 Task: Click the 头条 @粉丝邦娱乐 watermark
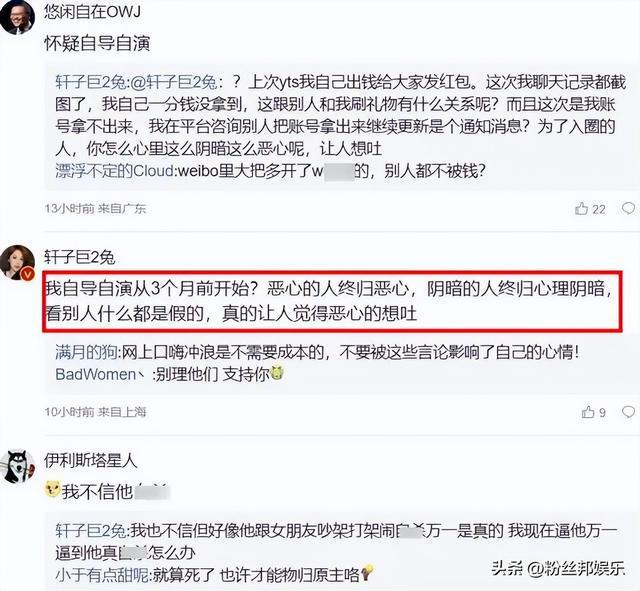click(x=558, y=568)
